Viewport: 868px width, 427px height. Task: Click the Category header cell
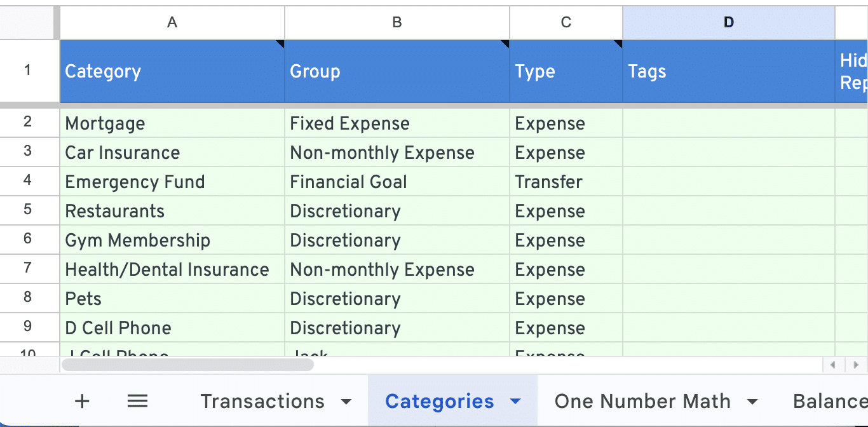click(x=172, y=71)
